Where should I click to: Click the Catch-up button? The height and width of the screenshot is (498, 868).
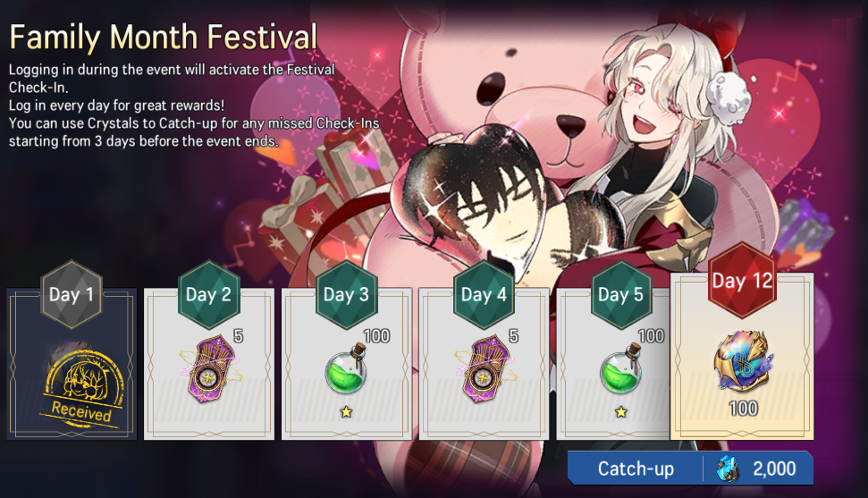pyautogui.click(x=690, y=468)
